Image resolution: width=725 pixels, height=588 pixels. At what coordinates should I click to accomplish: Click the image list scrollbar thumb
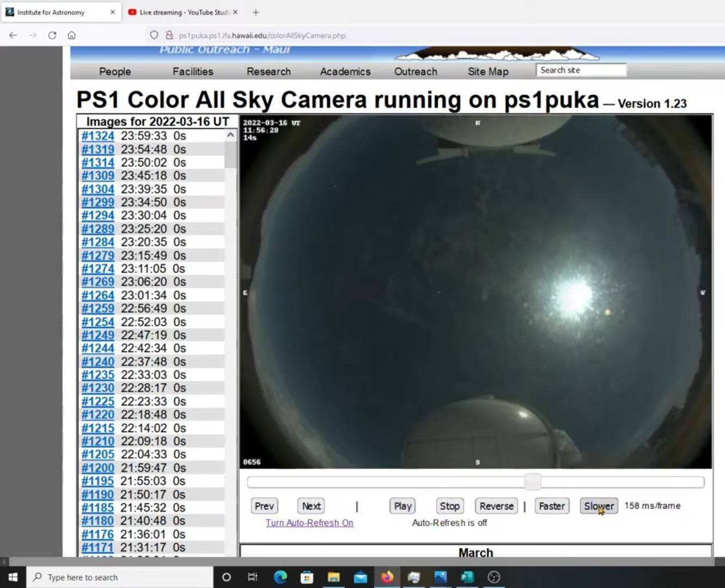coord(230,155)
